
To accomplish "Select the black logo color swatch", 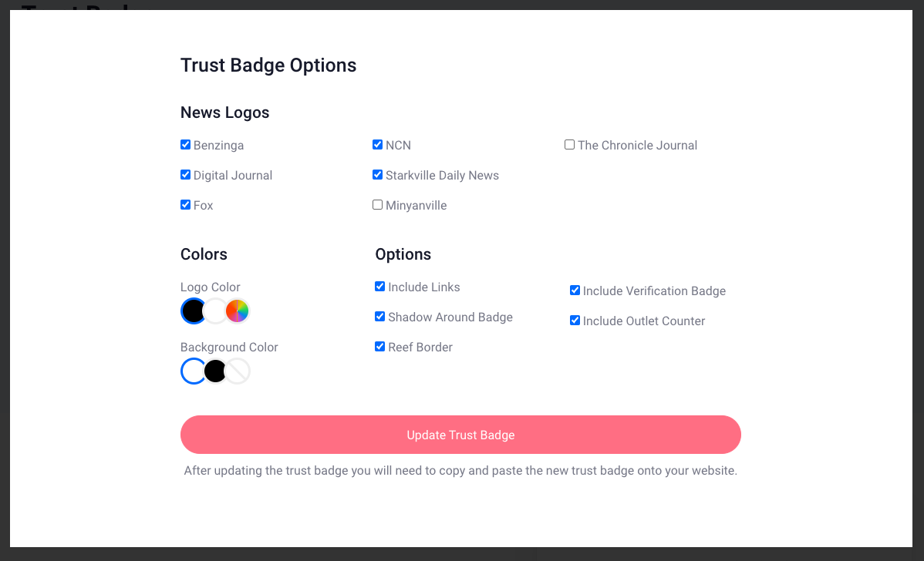I will [x=193, y=311].
